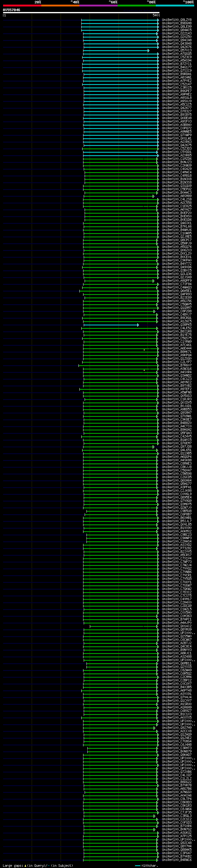The image size is (197, 868).
Task: Click the orange ~40% identity legend segment
Action: coord(60,6)
